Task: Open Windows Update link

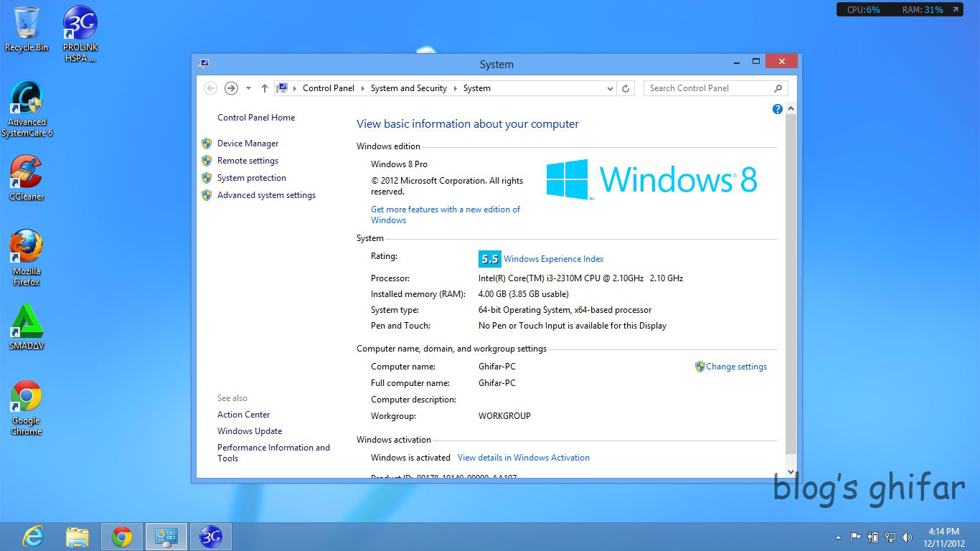Action: (250, 431)
